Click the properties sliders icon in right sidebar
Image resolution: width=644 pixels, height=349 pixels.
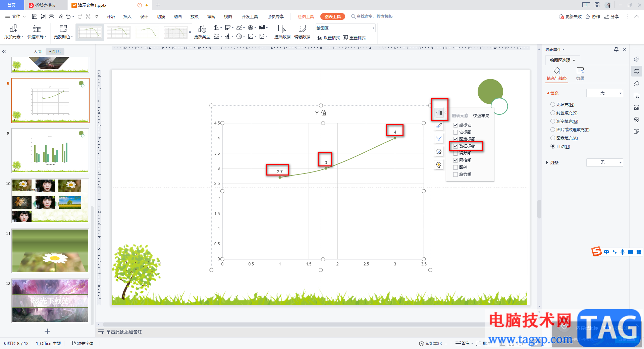tap(636, 71)
